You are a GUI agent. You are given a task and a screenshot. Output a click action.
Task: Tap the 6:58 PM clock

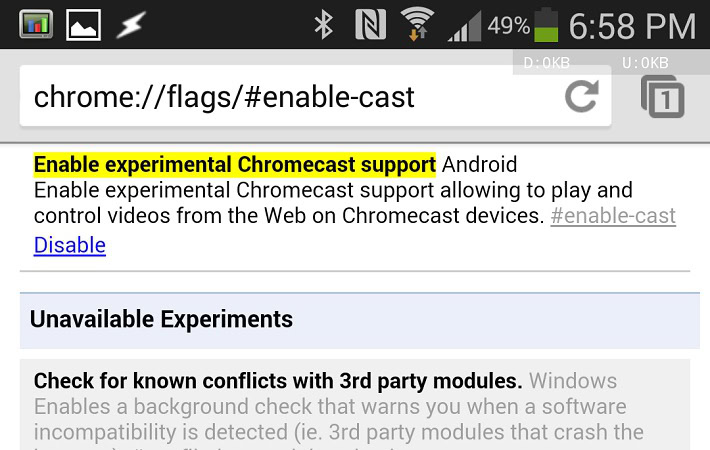[x=634, y=24]
